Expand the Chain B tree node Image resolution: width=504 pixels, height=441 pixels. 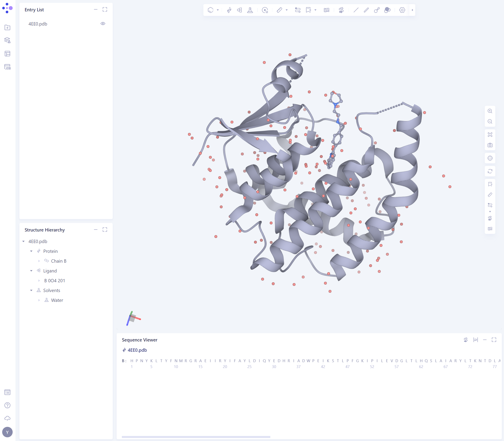coord(39,261)
